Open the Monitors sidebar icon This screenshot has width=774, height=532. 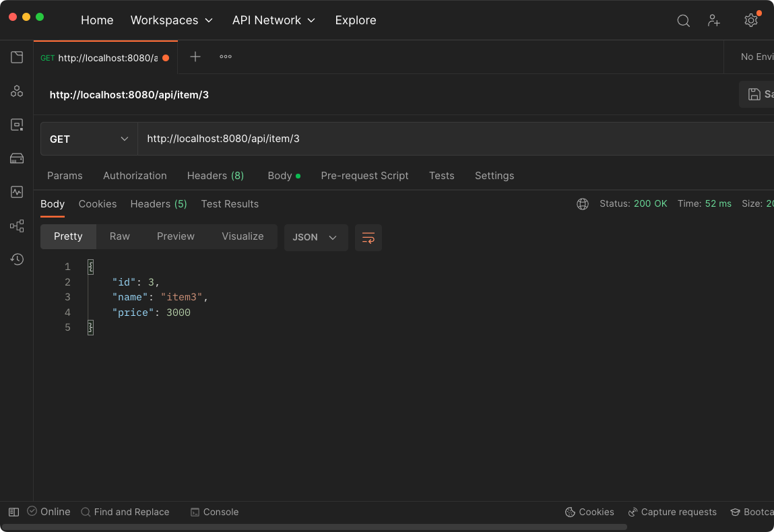[17, 192]
